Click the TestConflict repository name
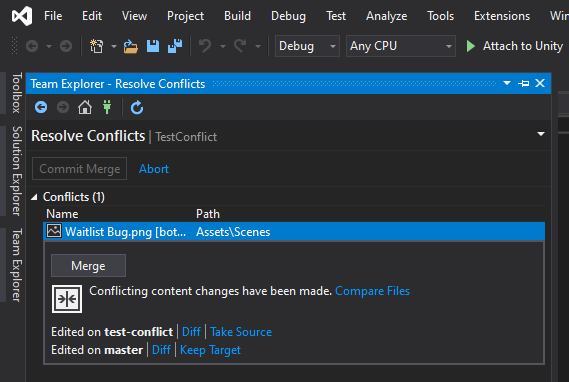Screen dimensions: 569x382 [186, 137]
